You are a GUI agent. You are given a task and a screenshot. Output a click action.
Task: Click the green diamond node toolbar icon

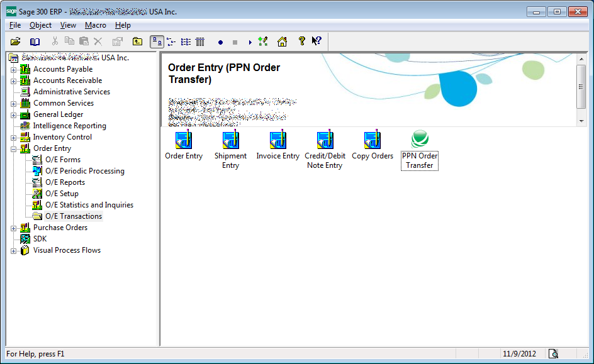coord(263,41)
